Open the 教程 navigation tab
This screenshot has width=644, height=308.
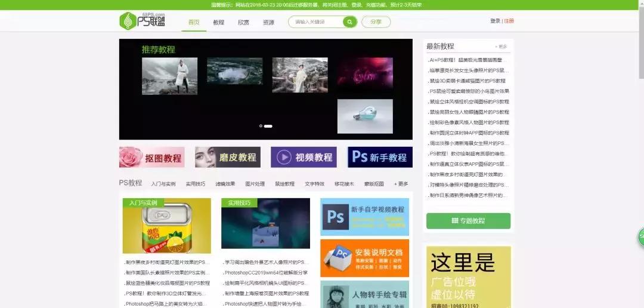click(x=218, y=22)
